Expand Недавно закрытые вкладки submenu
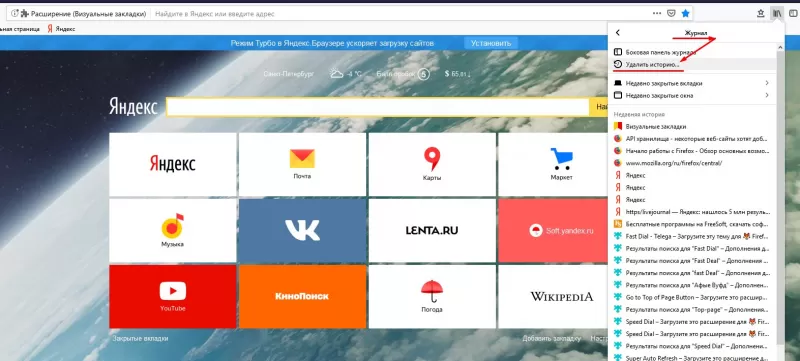Viewport: 800px width, 361px height. click(x=692, y=83)
